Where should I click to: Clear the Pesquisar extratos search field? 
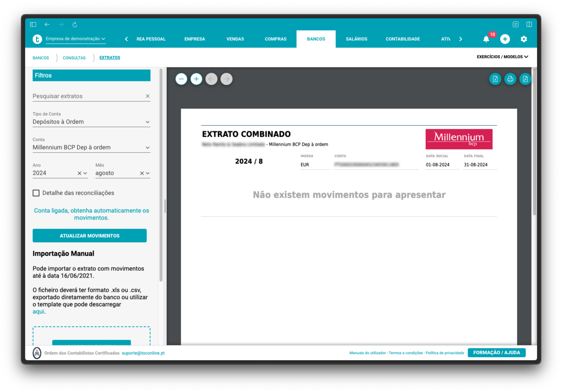pos(148,96)
